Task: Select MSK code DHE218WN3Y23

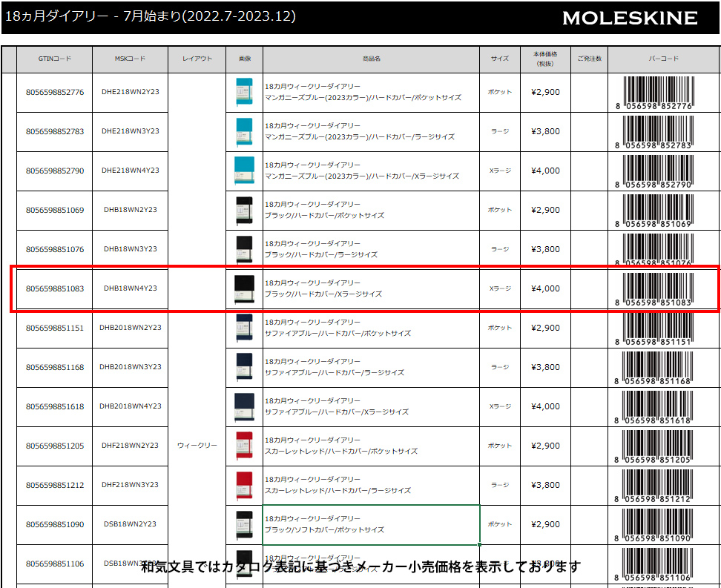Action: coord(130,131)
